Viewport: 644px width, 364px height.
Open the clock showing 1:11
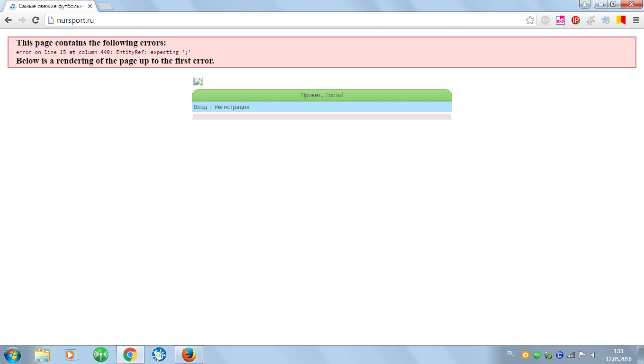point(618,355)
